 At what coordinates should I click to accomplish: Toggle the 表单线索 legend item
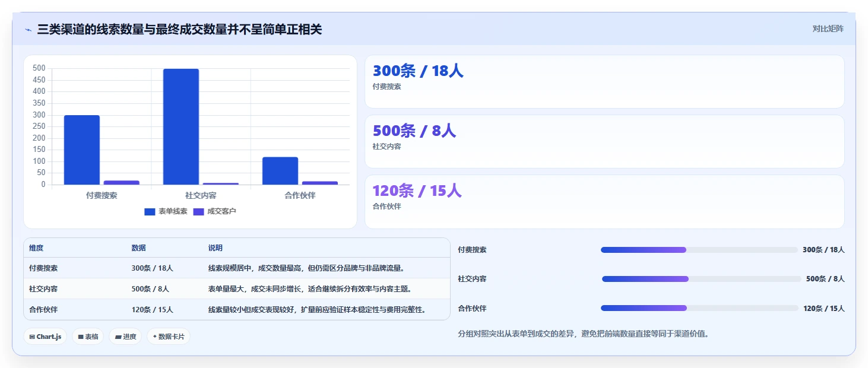[166, 211]
